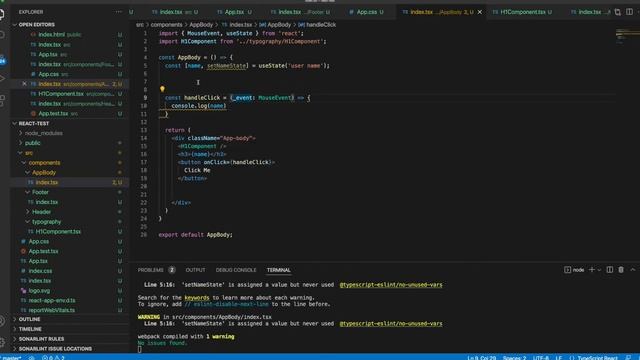Open logo.svg in the file tree

pos(39,291)
